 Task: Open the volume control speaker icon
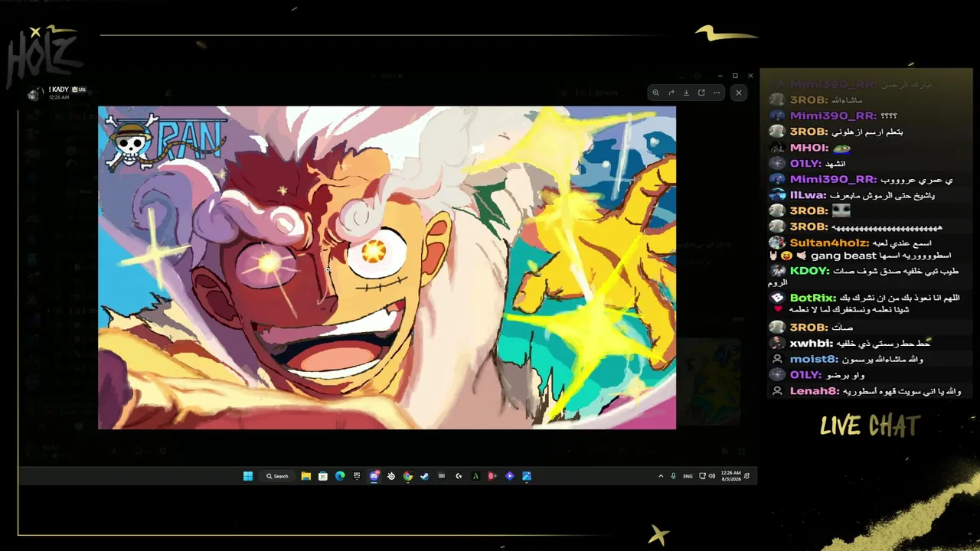[x=712, y=476]
